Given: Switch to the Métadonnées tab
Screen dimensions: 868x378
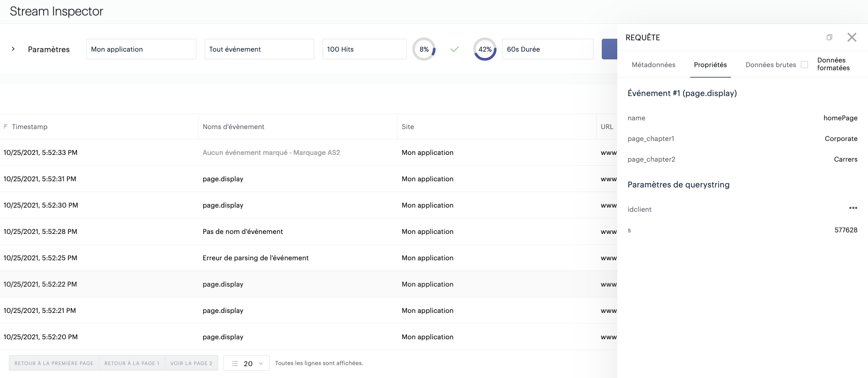Looking at the screenshot, I should tap(653, 65).
